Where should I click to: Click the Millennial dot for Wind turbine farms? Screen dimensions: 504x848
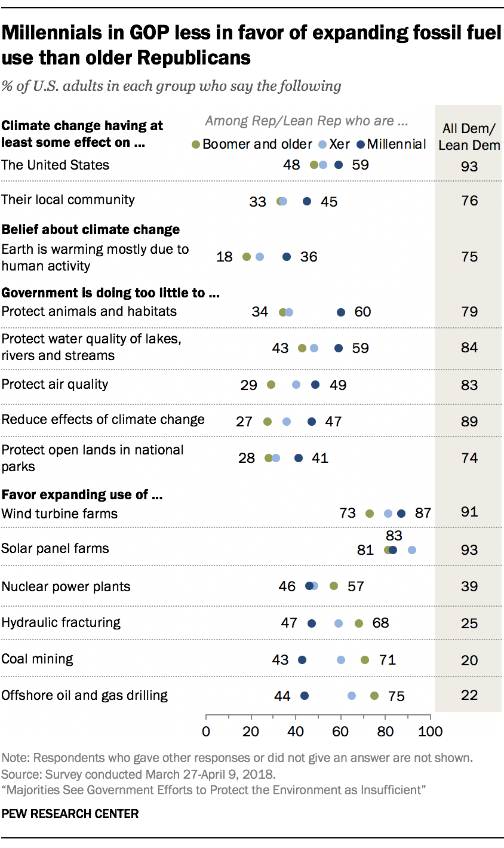coord(401,514)
